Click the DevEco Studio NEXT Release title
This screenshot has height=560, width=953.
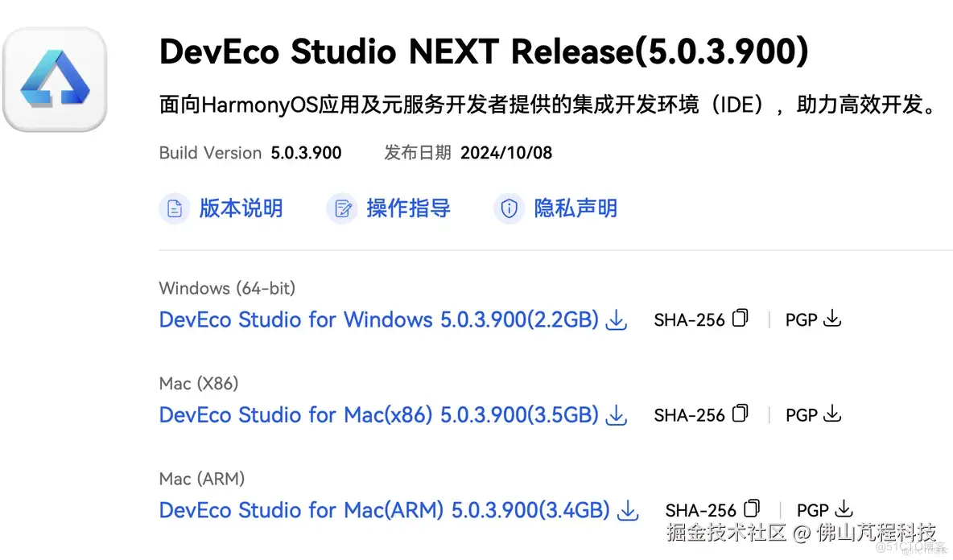click(x=483, y=52)
